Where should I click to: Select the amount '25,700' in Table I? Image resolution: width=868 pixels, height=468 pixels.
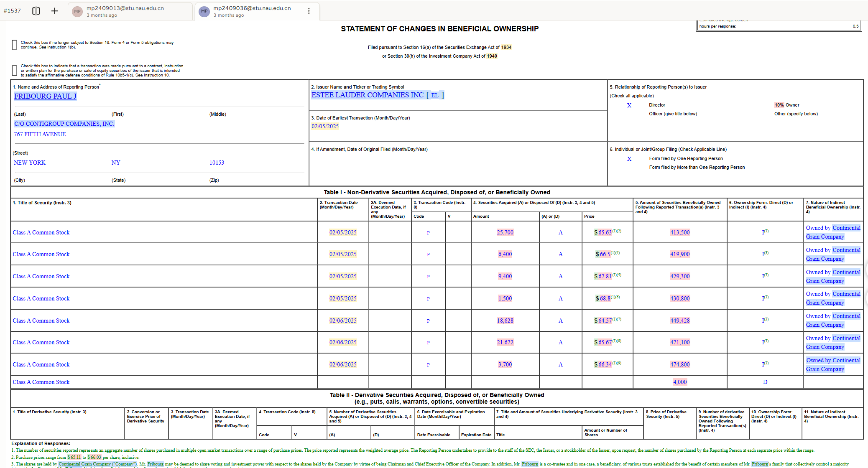coord(505,232)
